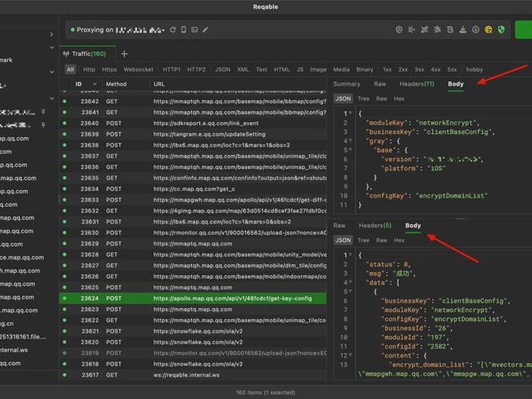
Task: Open the Summary tab
Action: click(346, 84)
